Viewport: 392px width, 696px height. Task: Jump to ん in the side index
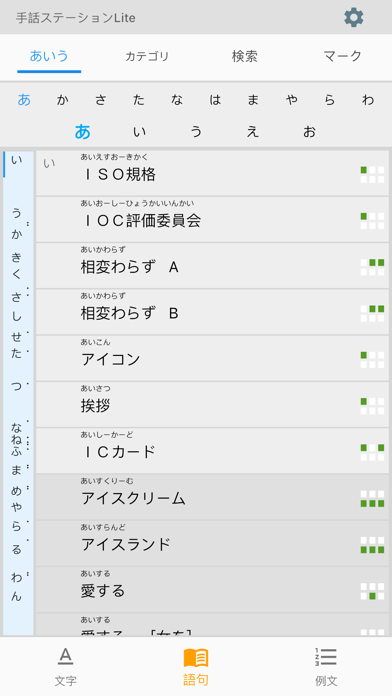pyautogui.click(x=16, y=596)
